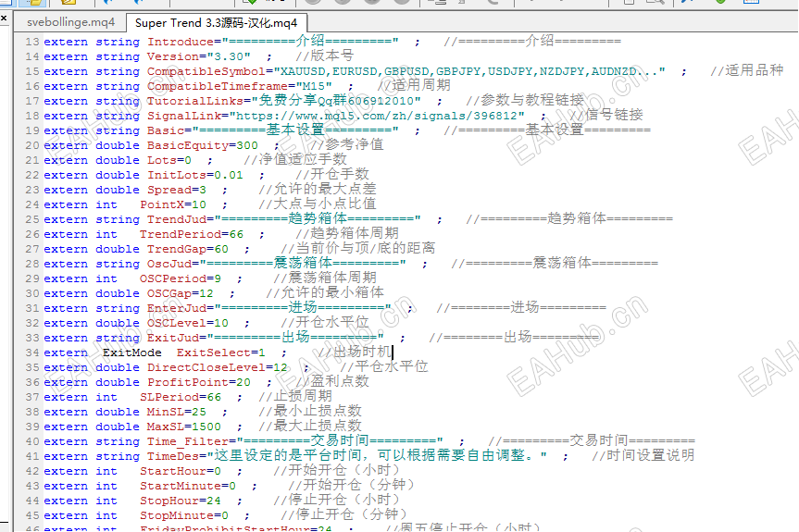Image resolution: width=799 pixels, height=532 pixels.
Task: Close the side panel with the X button
Action: [4, 19]
